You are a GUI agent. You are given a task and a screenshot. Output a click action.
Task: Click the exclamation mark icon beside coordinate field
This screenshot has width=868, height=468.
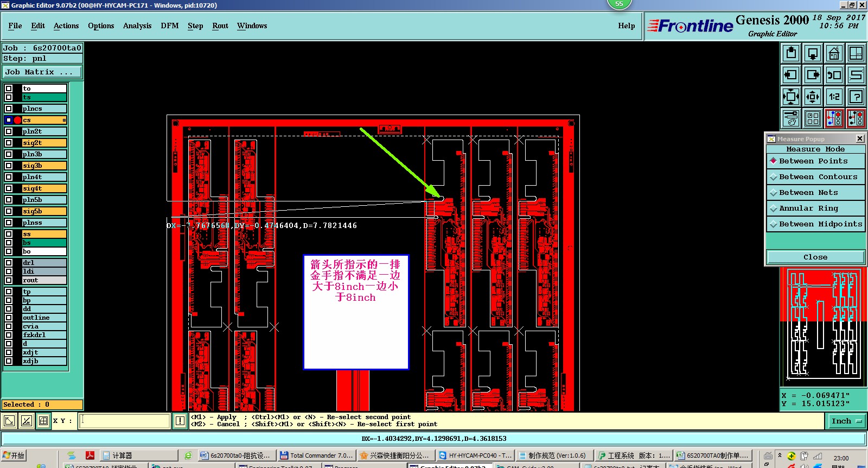[x=180, y=421]
